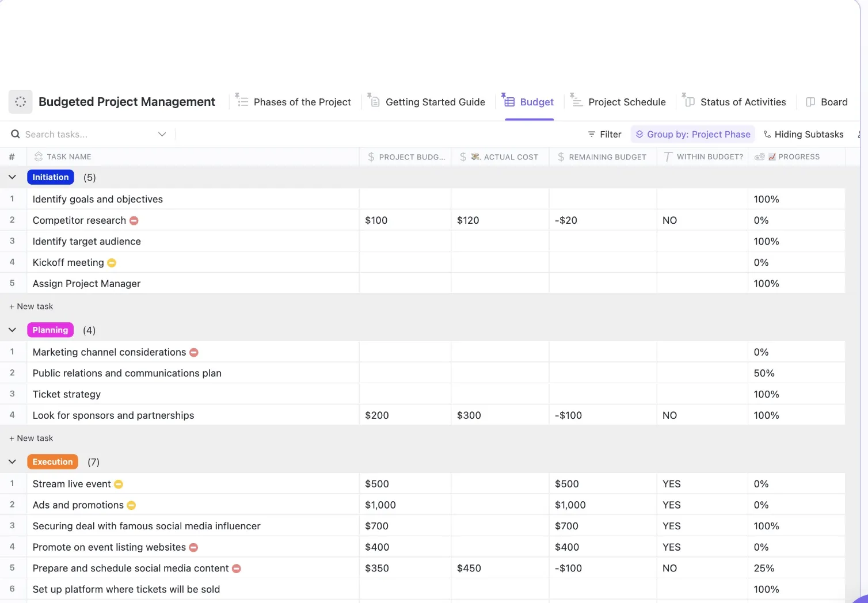Open task Identify target audience
This screenshot has width=868, height=603.
pos(87,242)
